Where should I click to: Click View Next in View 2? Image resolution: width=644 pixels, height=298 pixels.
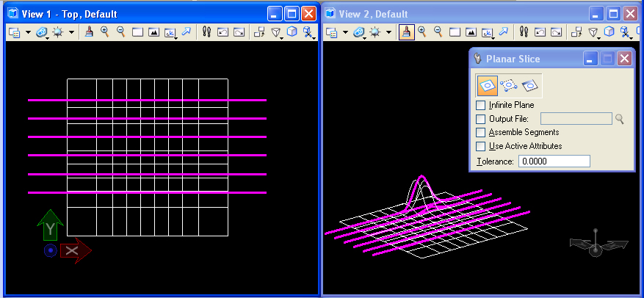pyautogui.click(x=556, y=32)
